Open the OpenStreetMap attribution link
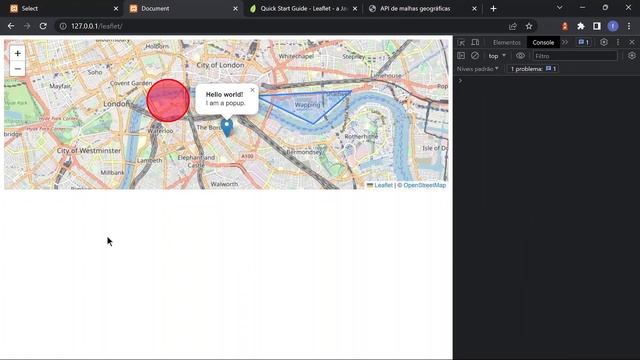640x360 pixels. 424,185
